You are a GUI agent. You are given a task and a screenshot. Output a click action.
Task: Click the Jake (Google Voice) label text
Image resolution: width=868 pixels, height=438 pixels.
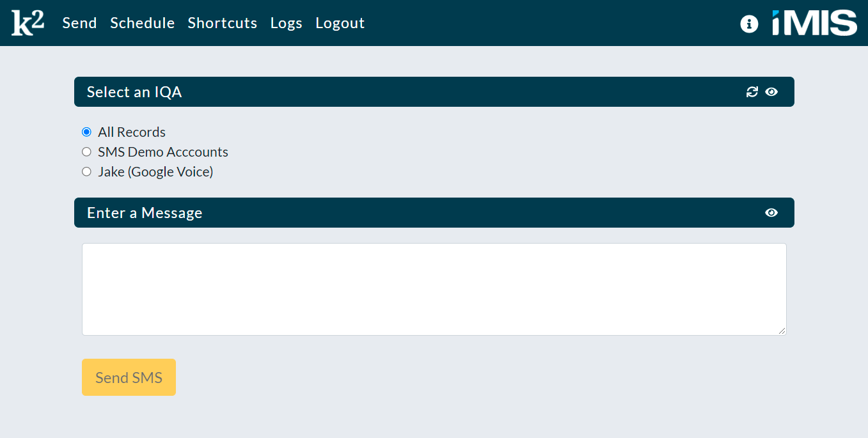(155, 172)
